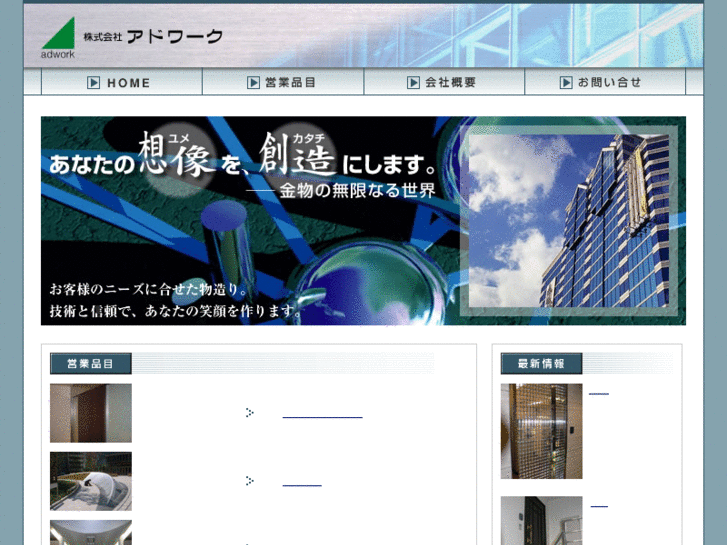Click the 営業品目 section header label
The width and height of the screenshot is (727, 545).
click(91, 364)
